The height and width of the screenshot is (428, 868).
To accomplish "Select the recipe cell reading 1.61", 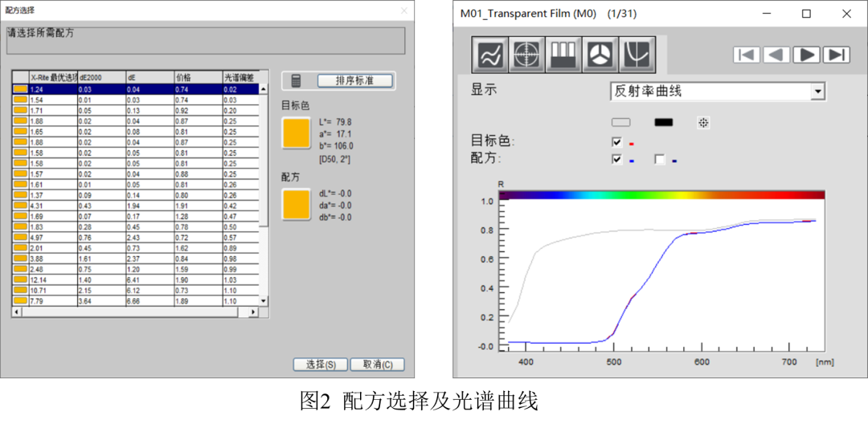I will (53, 184).
